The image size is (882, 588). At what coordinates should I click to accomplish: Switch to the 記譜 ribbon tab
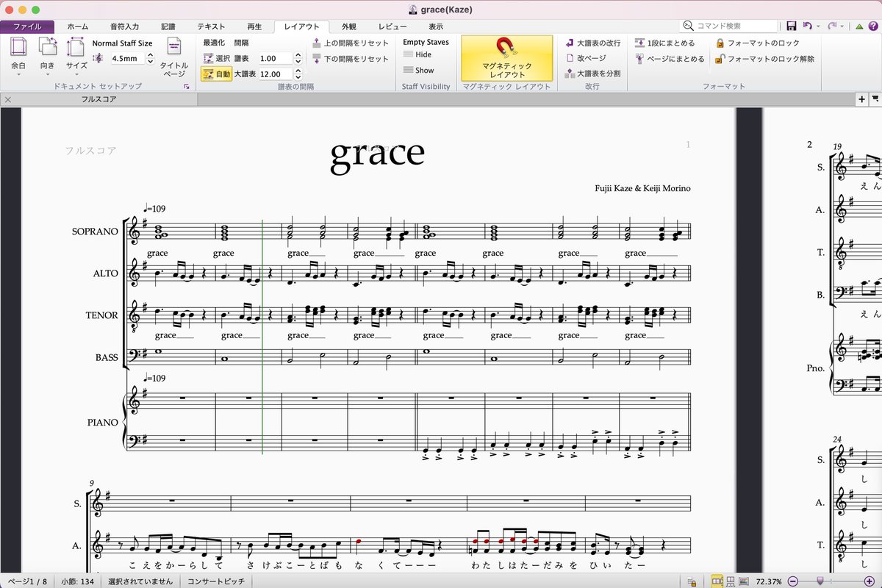pyautogui.click(x=168, y=26)
